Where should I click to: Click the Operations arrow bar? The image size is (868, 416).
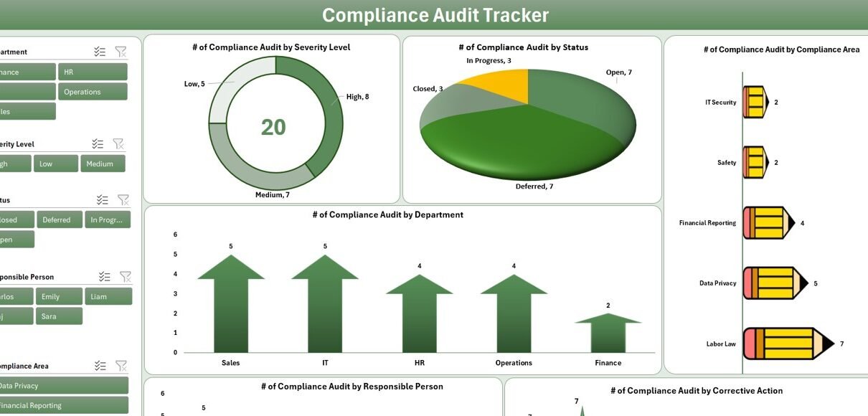[514, 313]
